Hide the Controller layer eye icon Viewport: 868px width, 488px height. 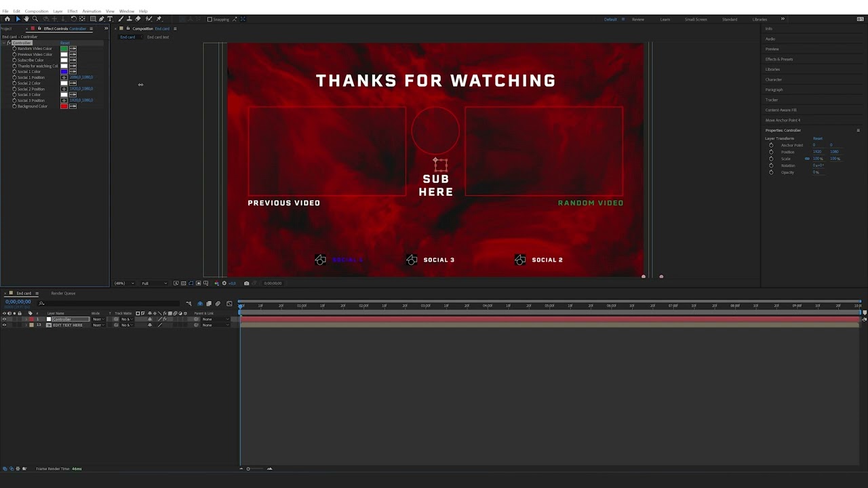(4, 319)
